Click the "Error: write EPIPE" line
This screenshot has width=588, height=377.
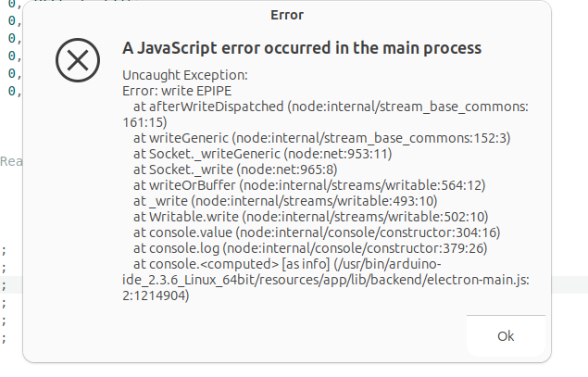[177, 91]
